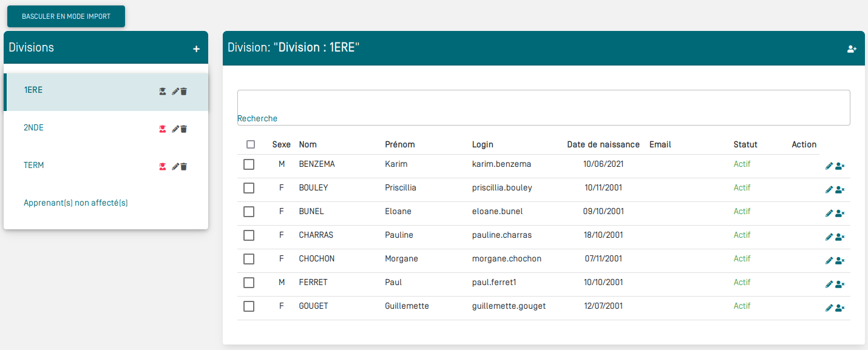Remove Guillemette GOUGET from the division
This screenshot has width=868, height=350.
pos(840,308)
